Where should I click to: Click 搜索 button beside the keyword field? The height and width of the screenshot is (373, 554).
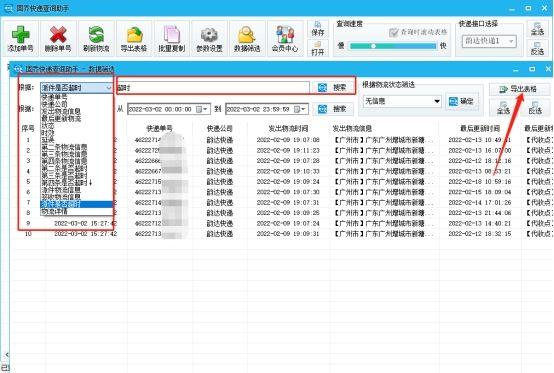pyautogui.click(x=332, y=87)
